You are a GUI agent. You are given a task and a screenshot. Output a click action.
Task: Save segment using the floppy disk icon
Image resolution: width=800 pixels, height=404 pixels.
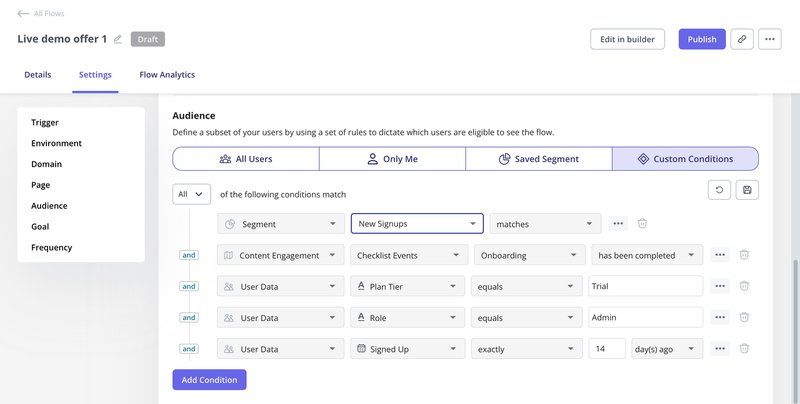coord(747,190)
